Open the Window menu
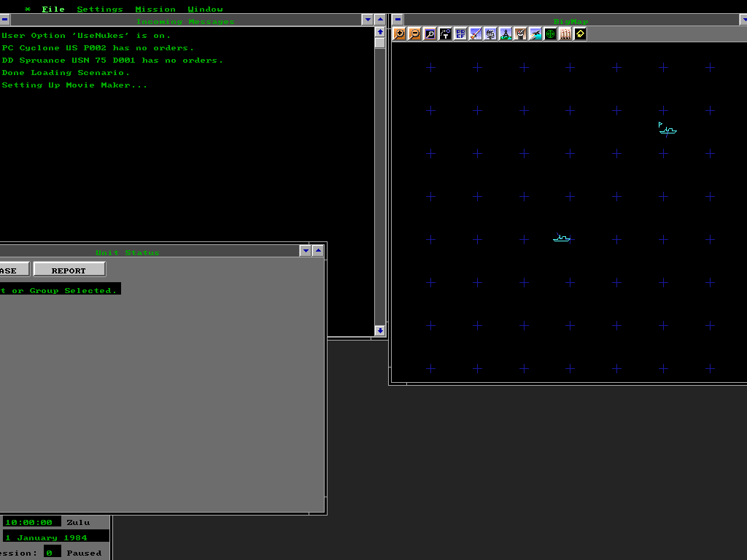Screen dimensions: 747x560 tap(205, 9)
